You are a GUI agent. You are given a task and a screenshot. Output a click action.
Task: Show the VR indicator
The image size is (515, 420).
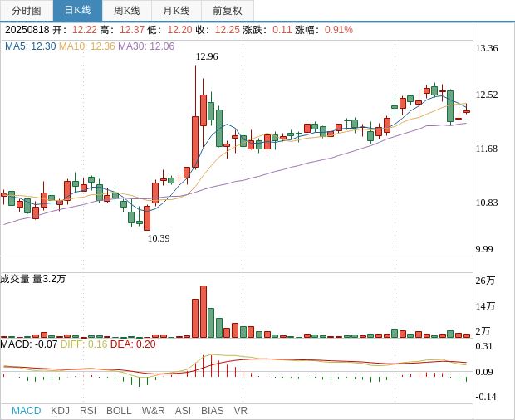240,411
